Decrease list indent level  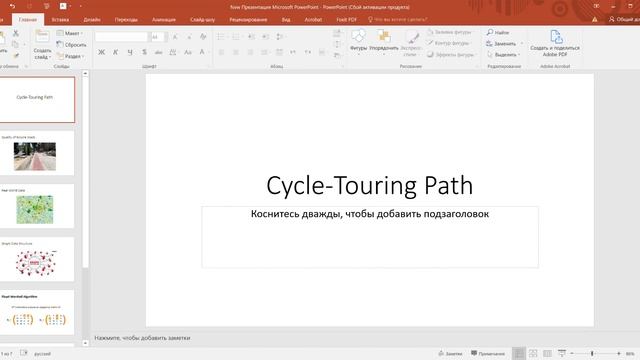(251, 37)
